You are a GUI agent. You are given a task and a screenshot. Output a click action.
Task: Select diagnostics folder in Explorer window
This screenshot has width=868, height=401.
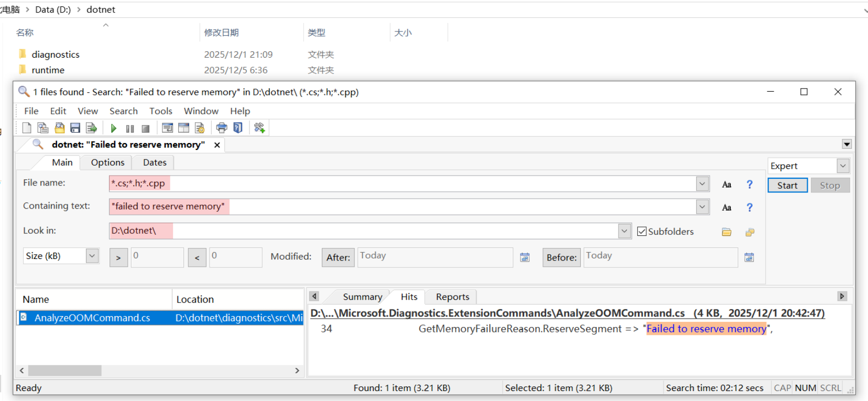tap(55, 55)
